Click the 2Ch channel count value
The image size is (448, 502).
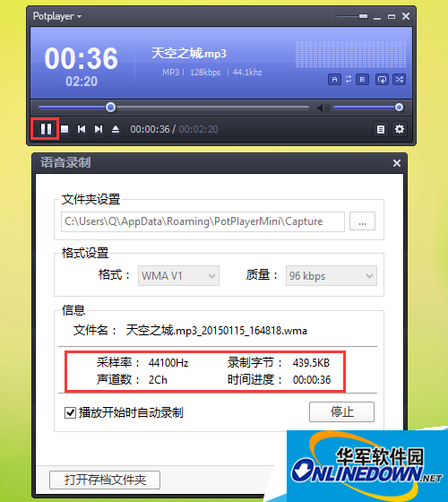pyautogui.click(x=158, y=380)
